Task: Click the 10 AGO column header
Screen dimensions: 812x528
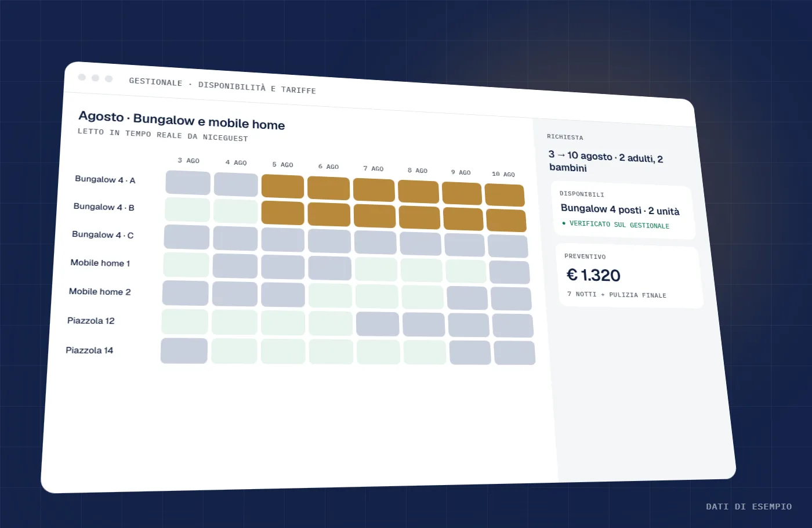Action: 503,174
